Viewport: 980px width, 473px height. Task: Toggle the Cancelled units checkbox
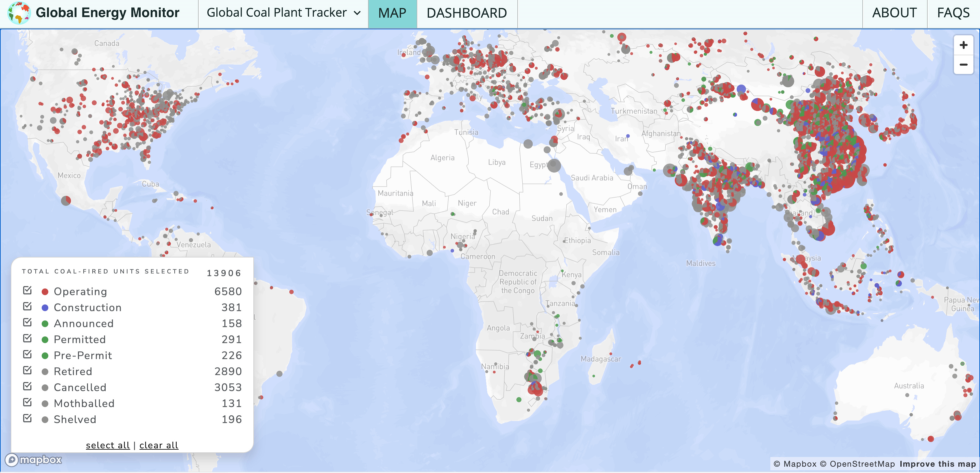27,386
